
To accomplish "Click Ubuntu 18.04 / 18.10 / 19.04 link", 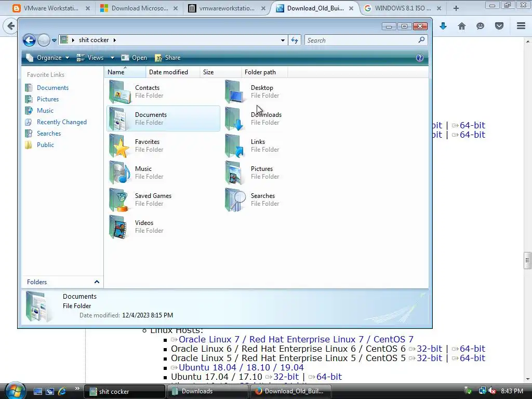I will point(241,367).
